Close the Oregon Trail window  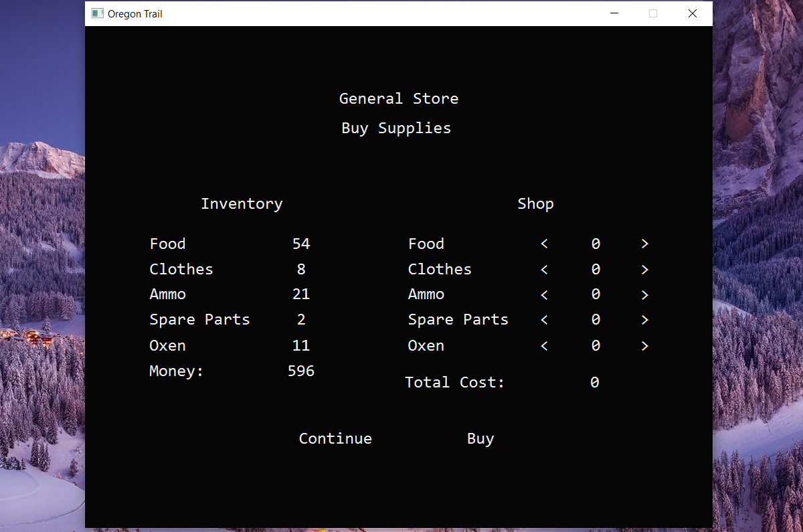[x=693, y=13]
